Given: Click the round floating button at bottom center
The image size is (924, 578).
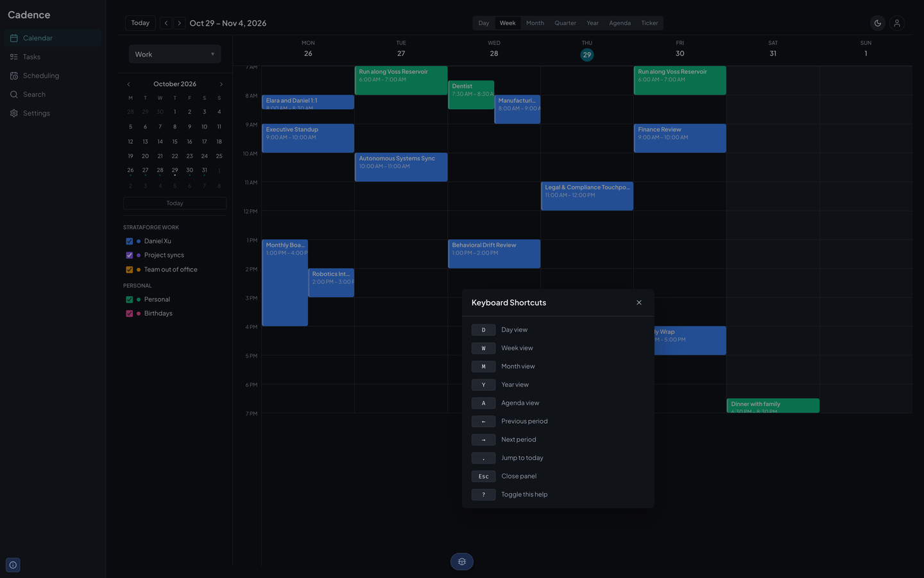Looking at the screenshot, I should pyautogui.click(x=462, y=562).
